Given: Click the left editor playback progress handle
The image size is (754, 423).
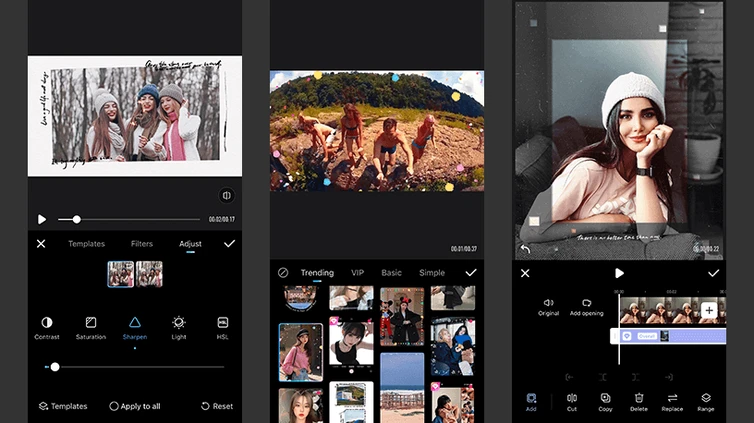Looking at the screenshot, I should point(76,220).
